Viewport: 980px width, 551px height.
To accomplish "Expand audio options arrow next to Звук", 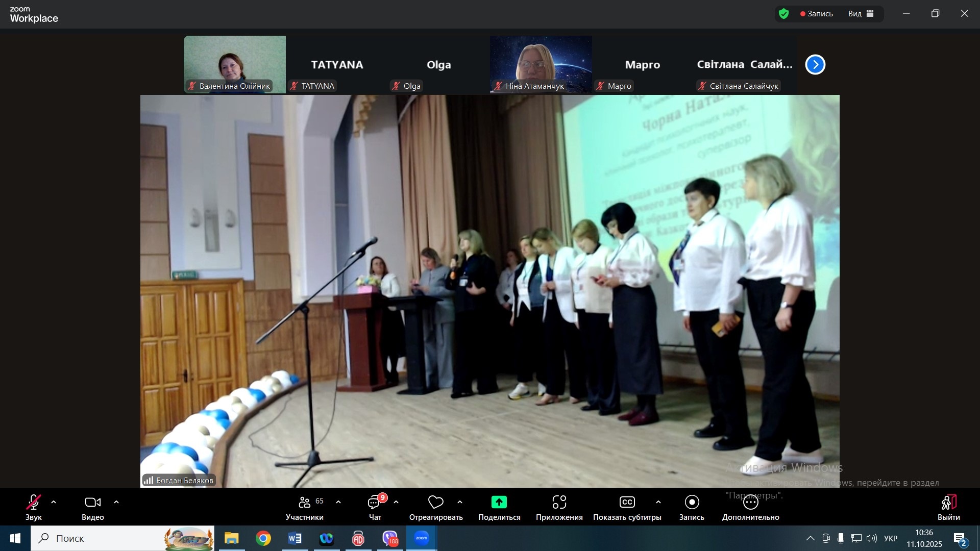I will click(54, 503).
